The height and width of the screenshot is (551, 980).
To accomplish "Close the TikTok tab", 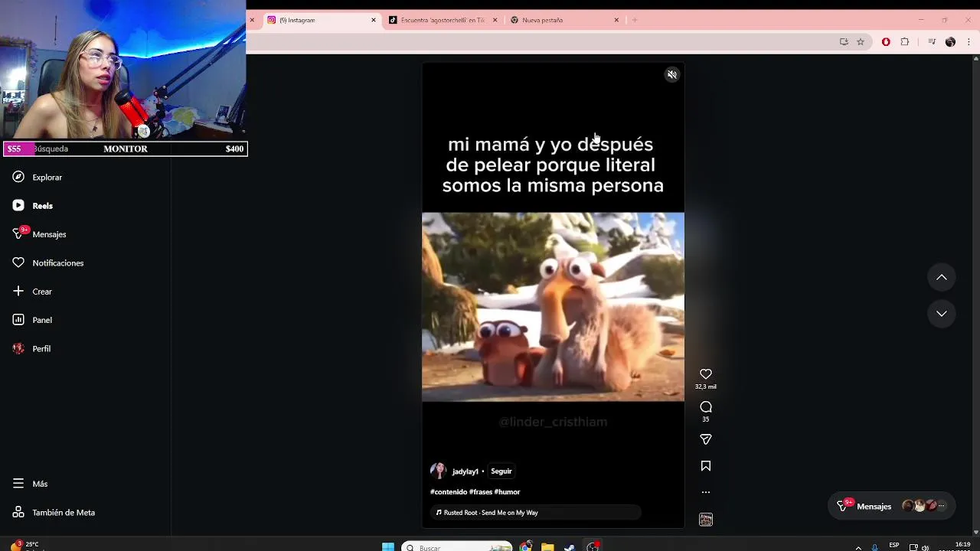I will click(495, 20).
